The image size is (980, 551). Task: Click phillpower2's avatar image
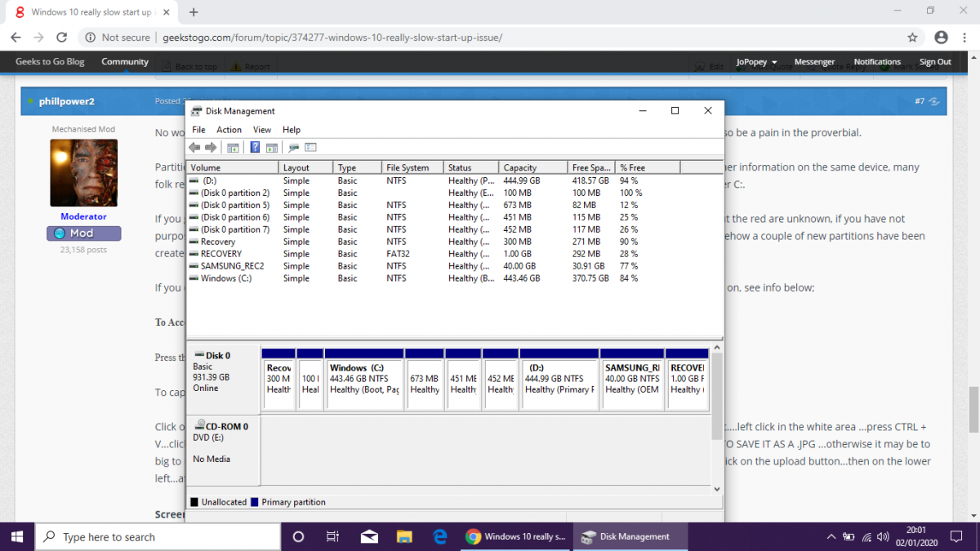click(x=84, y=172)
